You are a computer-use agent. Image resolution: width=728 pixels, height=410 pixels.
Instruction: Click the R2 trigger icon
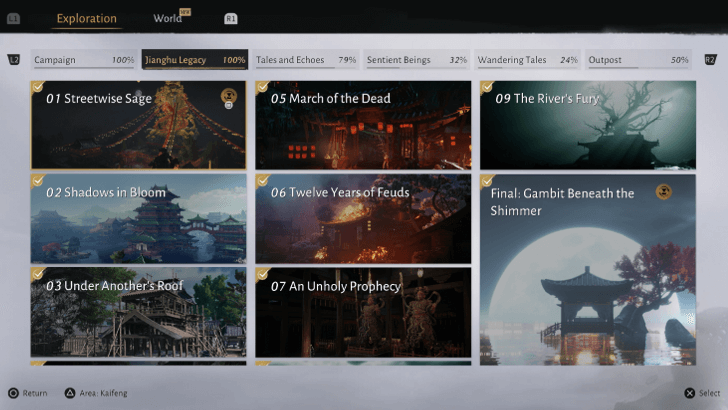click(710, 60)
